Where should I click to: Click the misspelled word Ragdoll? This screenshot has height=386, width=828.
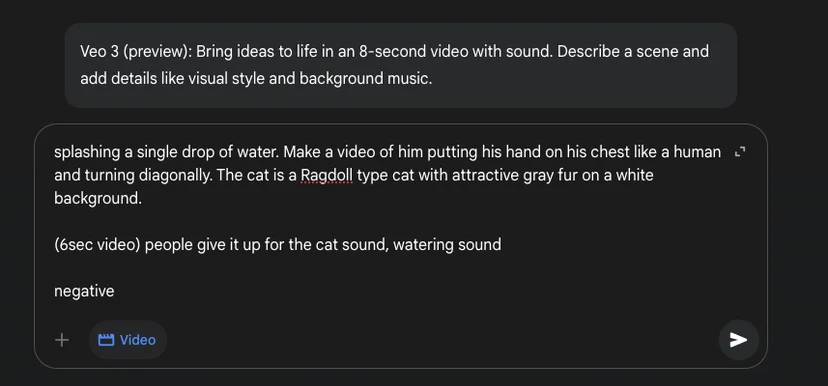point(326,175)
